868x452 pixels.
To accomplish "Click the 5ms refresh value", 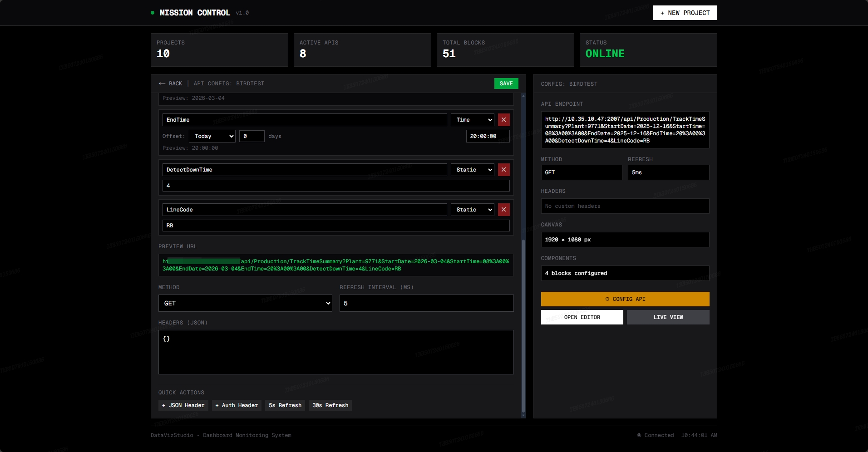I will click(x=669, y=172).
